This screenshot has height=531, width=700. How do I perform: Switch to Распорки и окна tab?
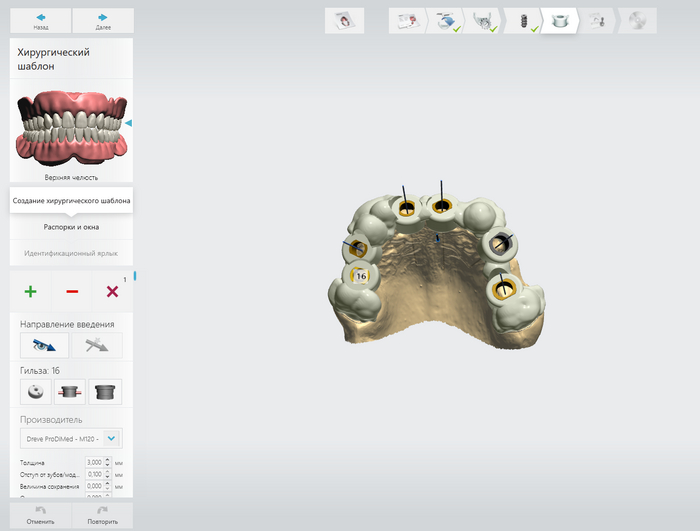pos(71,227)
